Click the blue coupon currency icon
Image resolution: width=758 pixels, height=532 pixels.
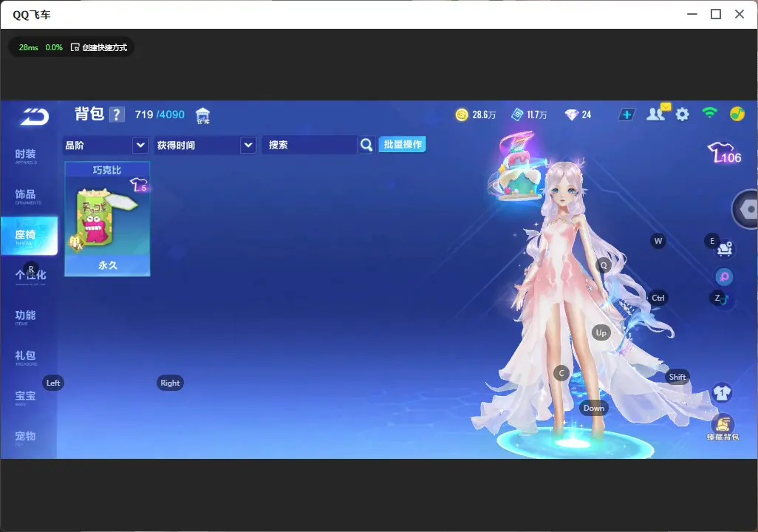[x=517, y=115]
